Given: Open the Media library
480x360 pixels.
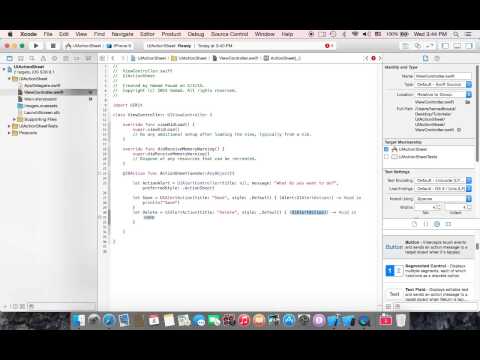Looking at the screenshot, I should click(448, 224).
